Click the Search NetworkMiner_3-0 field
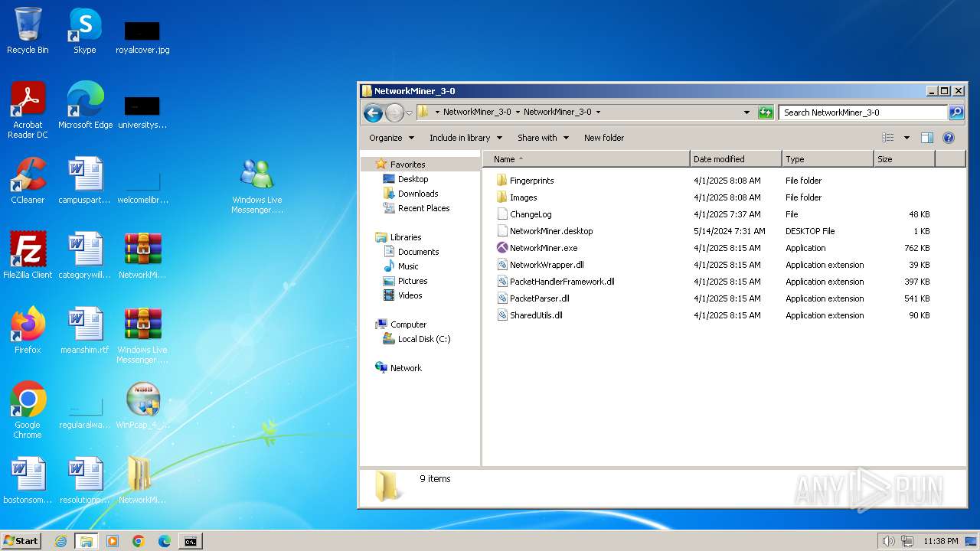The height and width of the screenshot is (551, 980). (x=864, y=112)
